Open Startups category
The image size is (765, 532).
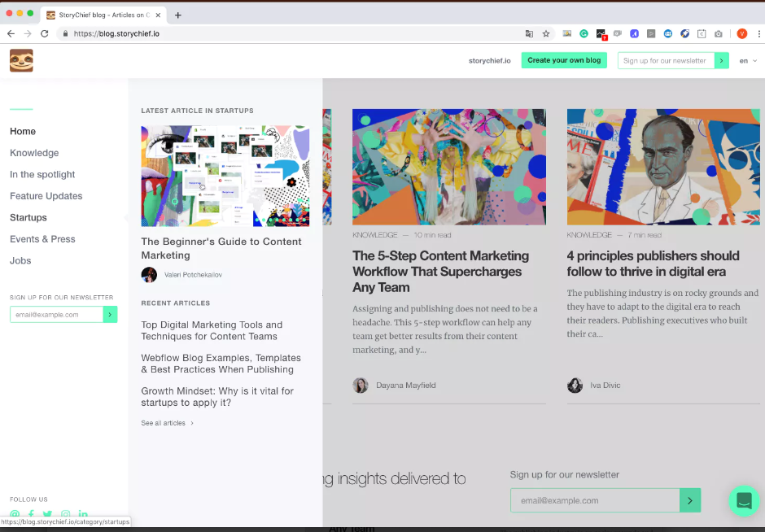pos(28,217)
